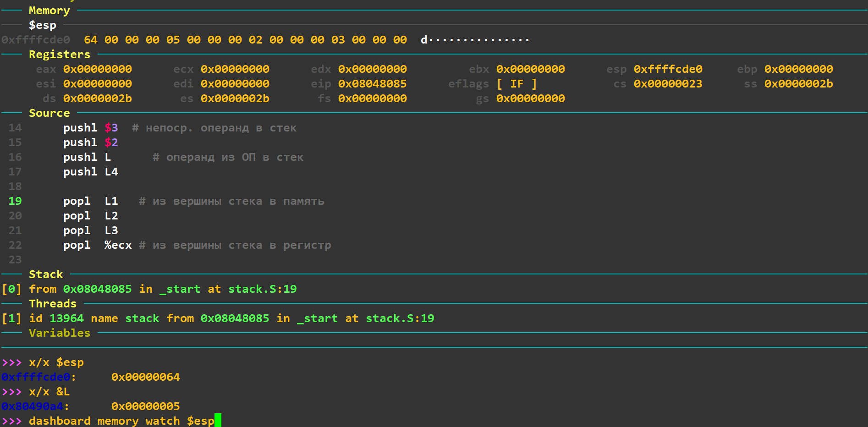
Task: Select the Stack section header
Action: pyautogui.click(x=46, y=274)
